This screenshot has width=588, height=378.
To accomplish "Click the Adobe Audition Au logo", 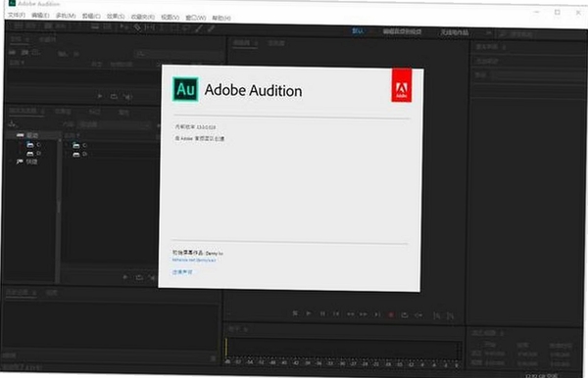I will click(185, 89).
